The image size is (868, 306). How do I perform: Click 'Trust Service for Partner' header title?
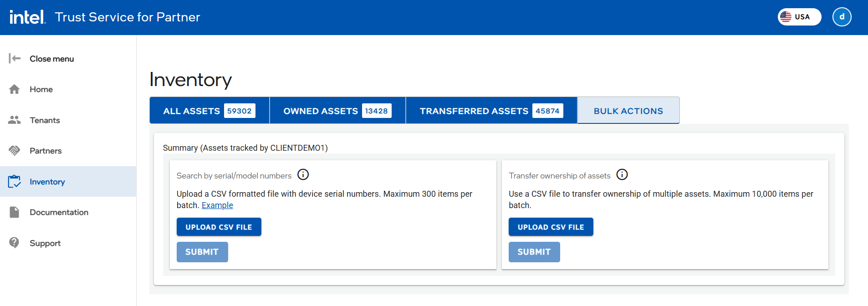click(x=128, y=17)
